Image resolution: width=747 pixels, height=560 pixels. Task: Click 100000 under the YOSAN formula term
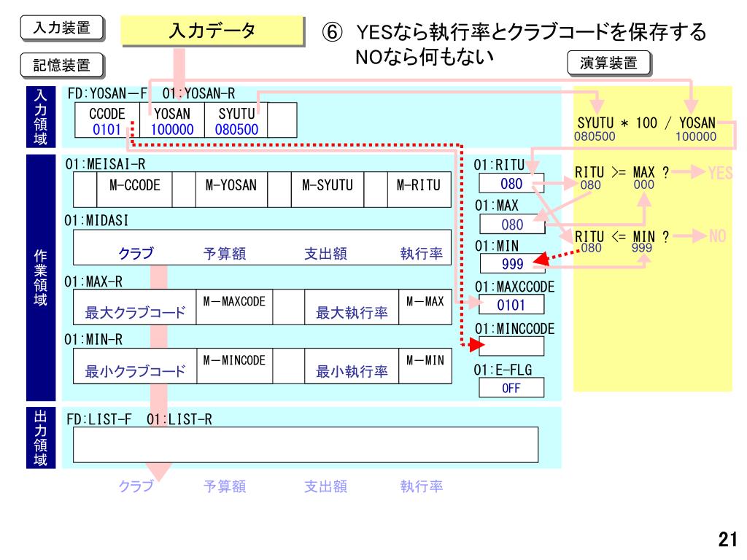695,136
